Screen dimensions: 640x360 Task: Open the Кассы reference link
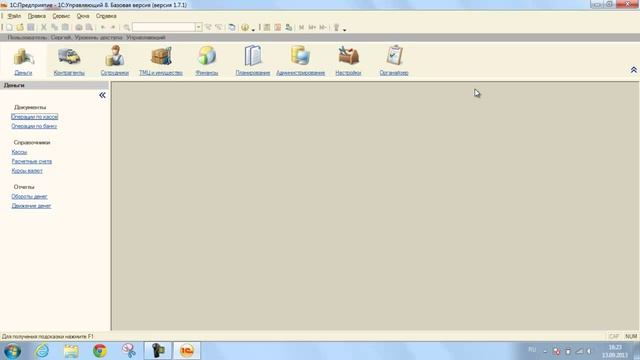[x=19, y=152]
